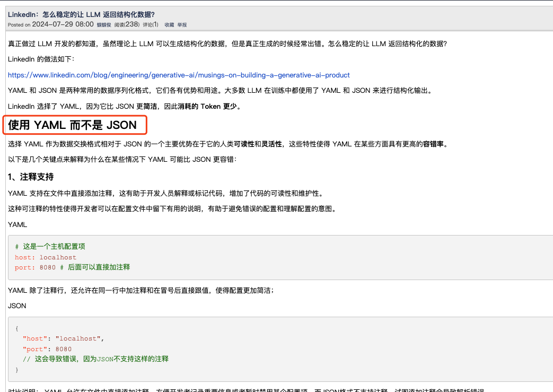Click the Posted on label

click(x=19, y=25)
